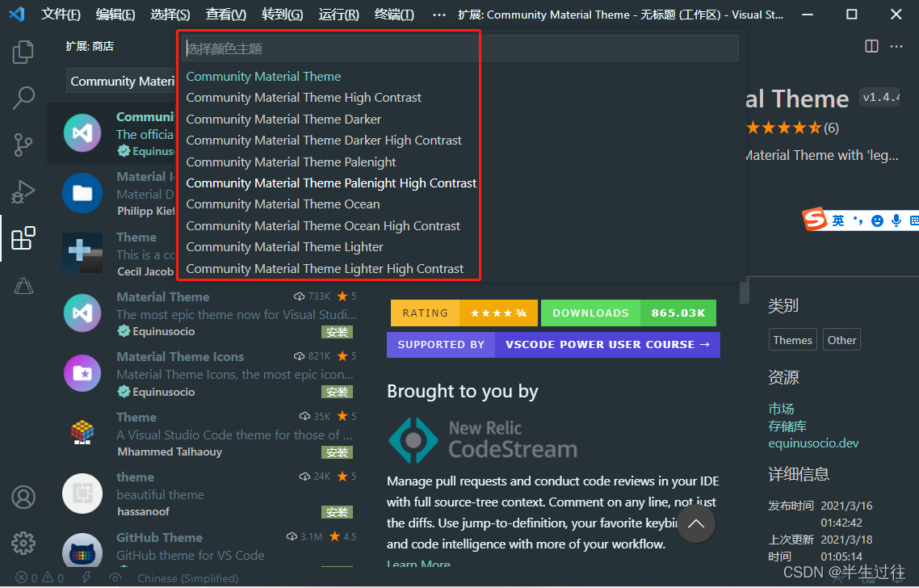The height and width of the screenshot is (588, 919).
Task: Open the 文件(F) menu
Action: (61, 15)
